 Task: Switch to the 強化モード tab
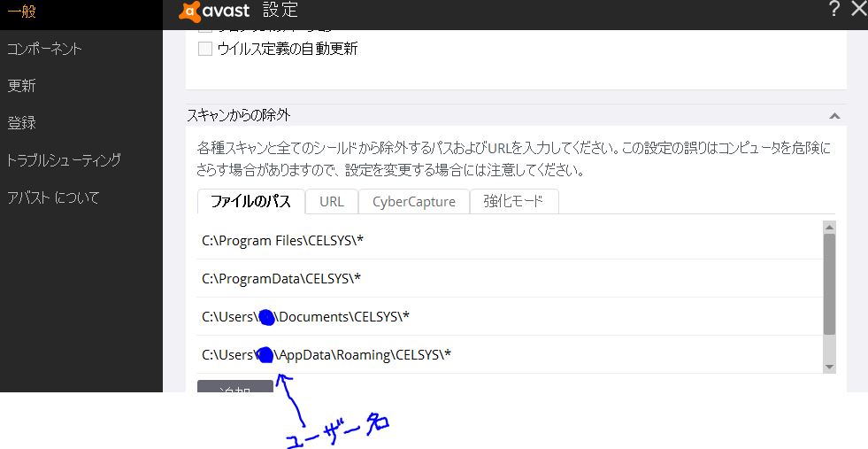point(514,201)
